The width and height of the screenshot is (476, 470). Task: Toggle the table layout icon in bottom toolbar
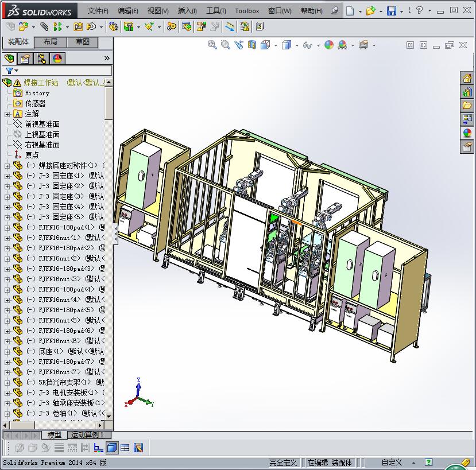pos(125,448)
